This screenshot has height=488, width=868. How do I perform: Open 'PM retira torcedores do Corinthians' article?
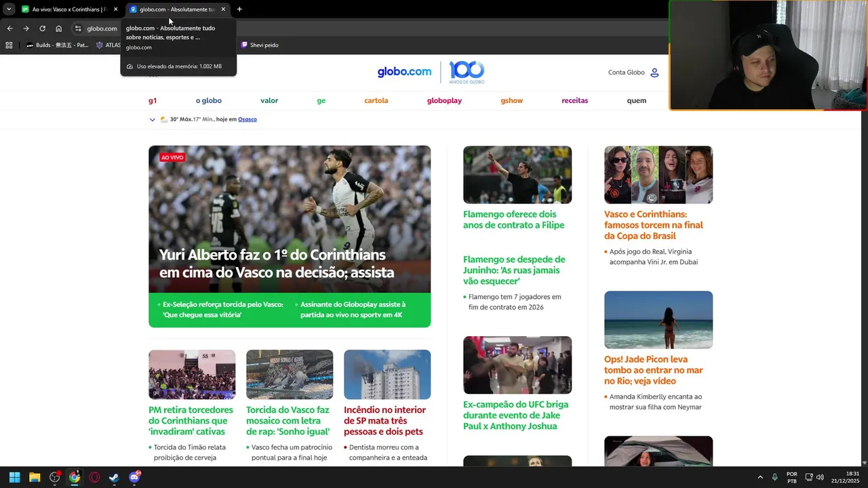pos(191,420)
